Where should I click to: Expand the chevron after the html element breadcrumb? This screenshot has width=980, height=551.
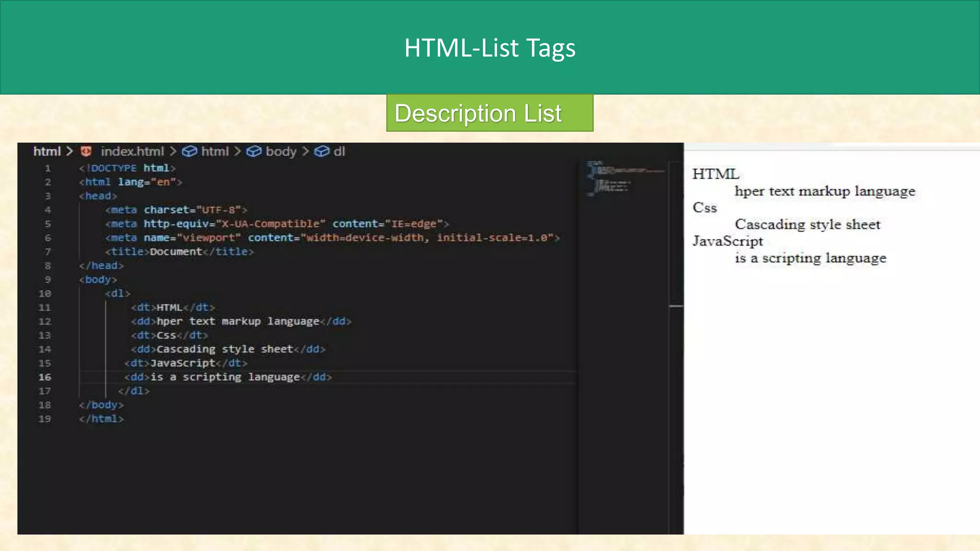[x=237, y=152]
